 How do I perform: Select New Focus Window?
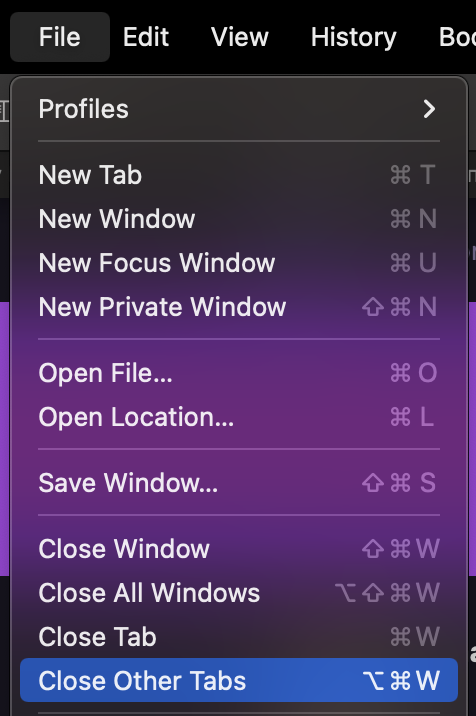click(239, 263)
